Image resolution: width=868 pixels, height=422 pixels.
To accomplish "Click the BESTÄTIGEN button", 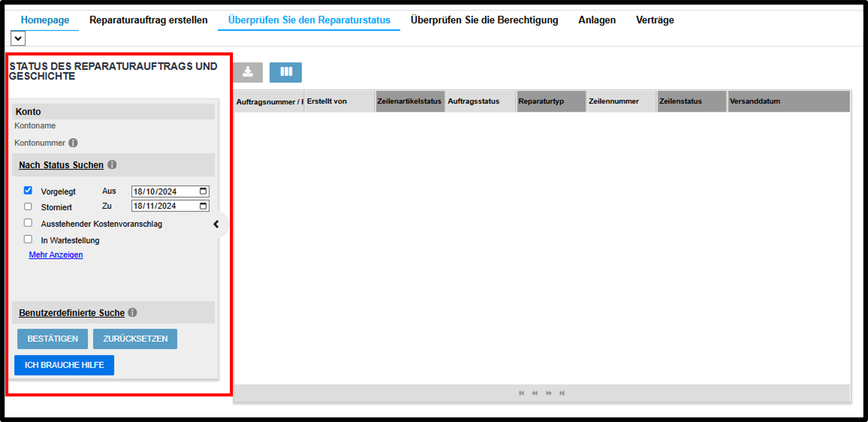I will 53,339.
